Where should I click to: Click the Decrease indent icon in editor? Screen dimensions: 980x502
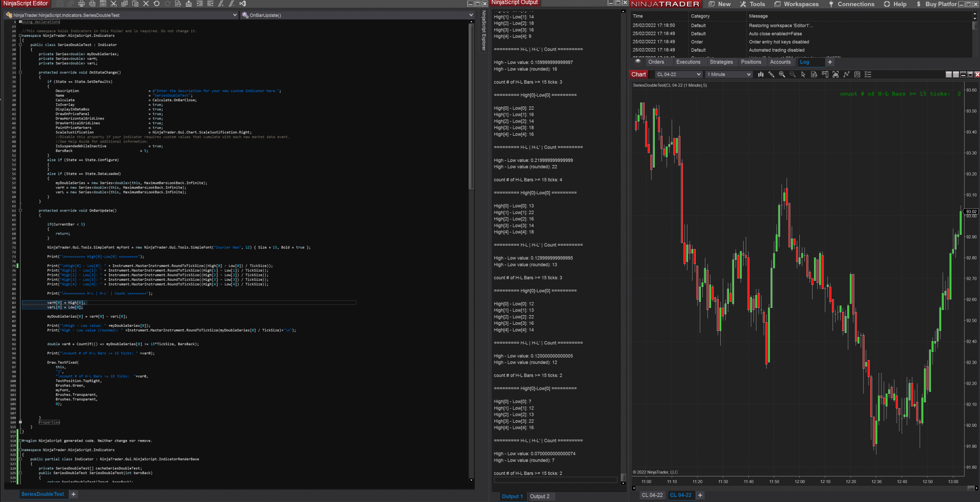[x=200, y=4]
